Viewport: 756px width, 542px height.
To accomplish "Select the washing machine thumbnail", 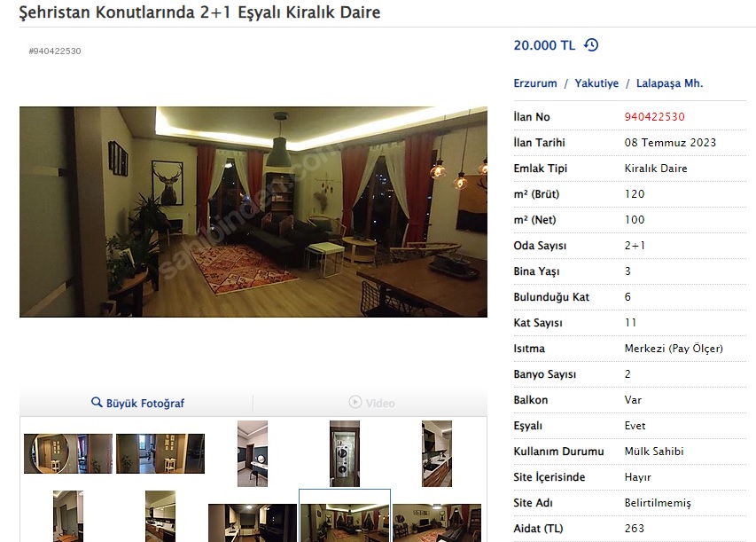I will point(345,453).
